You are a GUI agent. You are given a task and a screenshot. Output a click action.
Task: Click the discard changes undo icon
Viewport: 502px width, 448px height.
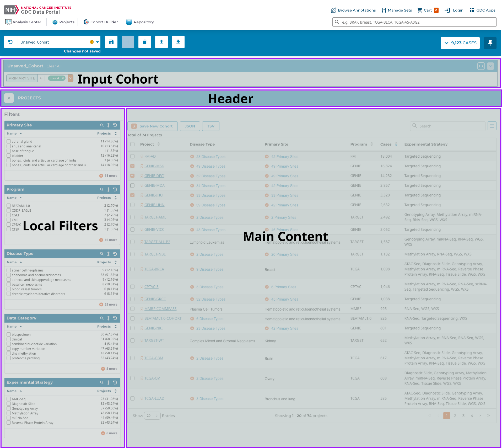10,42
